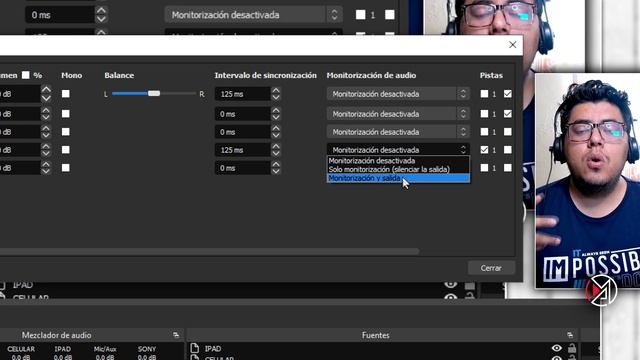Screen dimensions: 640x360
Task: Increase volume dB in the first row
Action: coord(46,90)
